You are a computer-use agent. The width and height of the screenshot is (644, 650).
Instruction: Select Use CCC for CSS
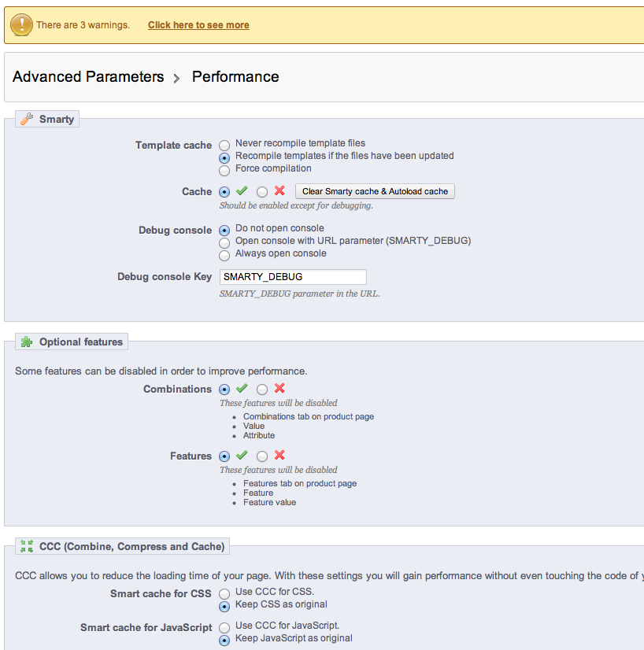pos(224,594)
